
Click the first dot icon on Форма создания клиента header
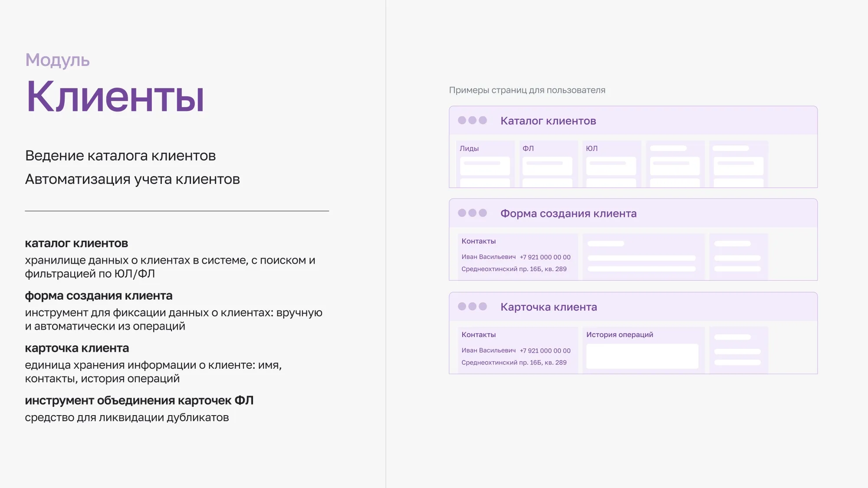[461, 213]
